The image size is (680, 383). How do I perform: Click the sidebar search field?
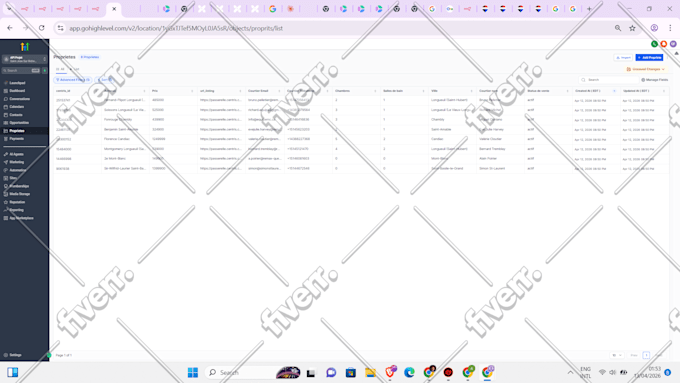click(x=21, y=70)
